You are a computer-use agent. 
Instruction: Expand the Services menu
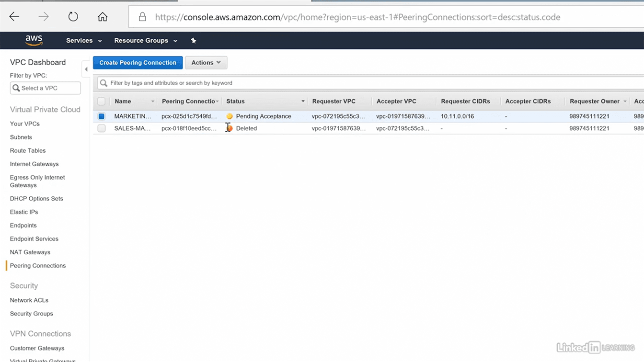[x=84, y=41]
